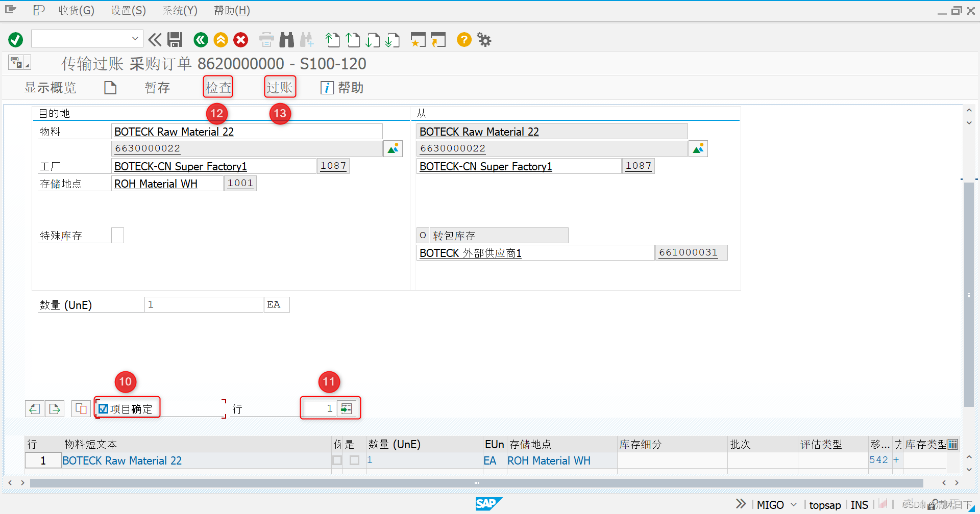Click the green checkmark Enter icon

[x=16, y=39]
